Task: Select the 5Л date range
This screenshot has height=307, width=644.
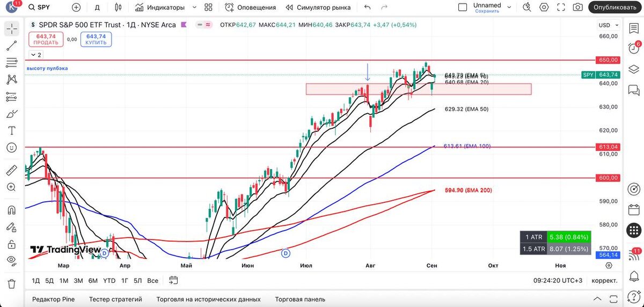Action: point(138,280)
